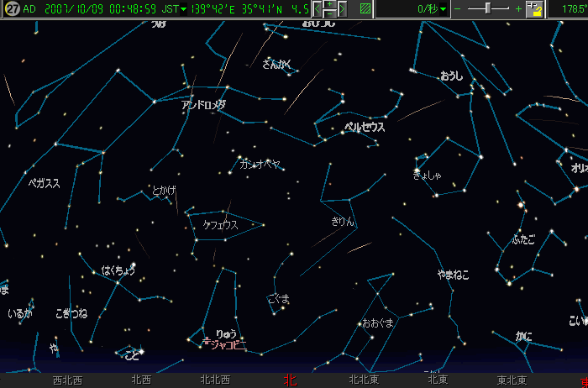The width and height of the screenshot is (588, 388).
Task: Click the green hatched square icon
Action: pos(365,9)
